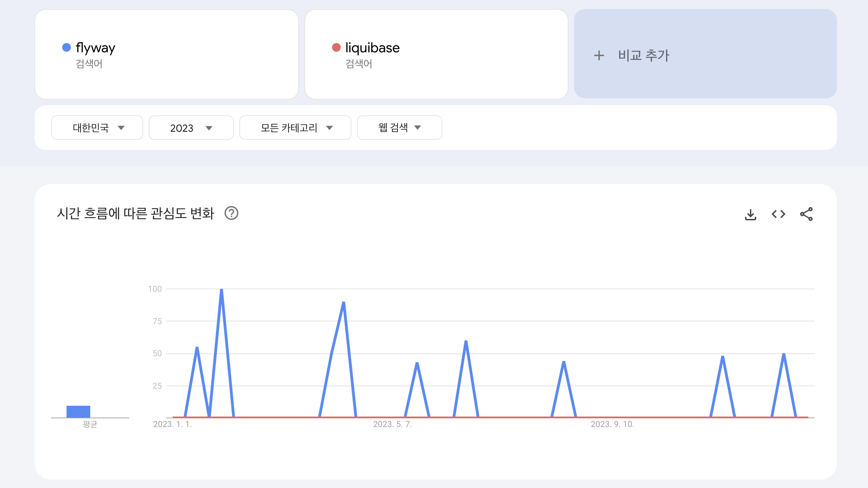Click the 검색어 label under liquibase

coord(359,64)
